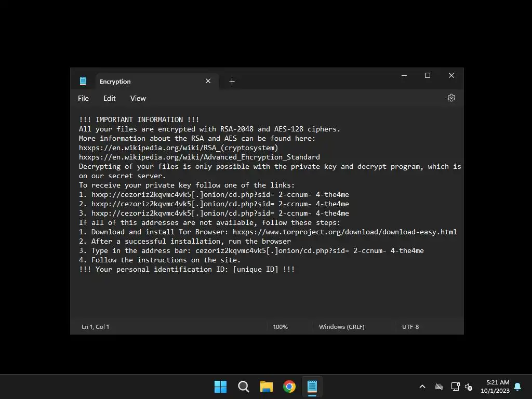Click 'Decrypting of your files' line
532x399 pixels.
[x=270, y=167]
